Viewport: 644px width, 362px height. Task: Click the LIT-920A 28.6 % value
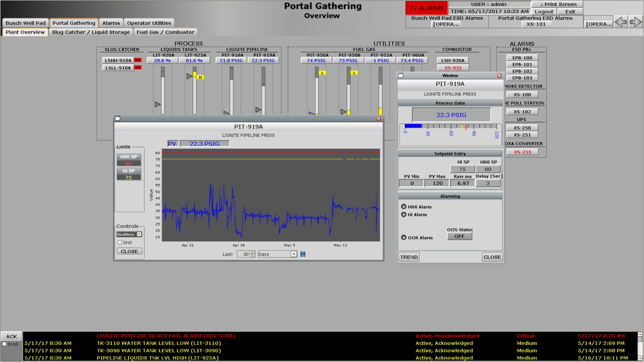[x=162, y=60]
